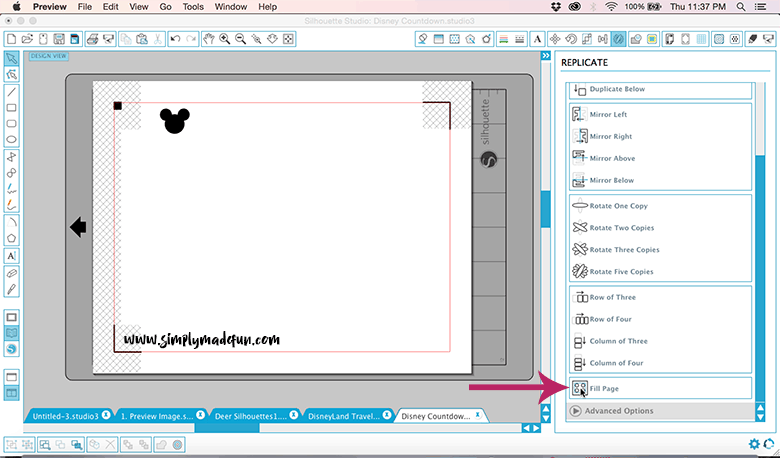Open the Window menu
780x458 pixels.
click(231, 7)
